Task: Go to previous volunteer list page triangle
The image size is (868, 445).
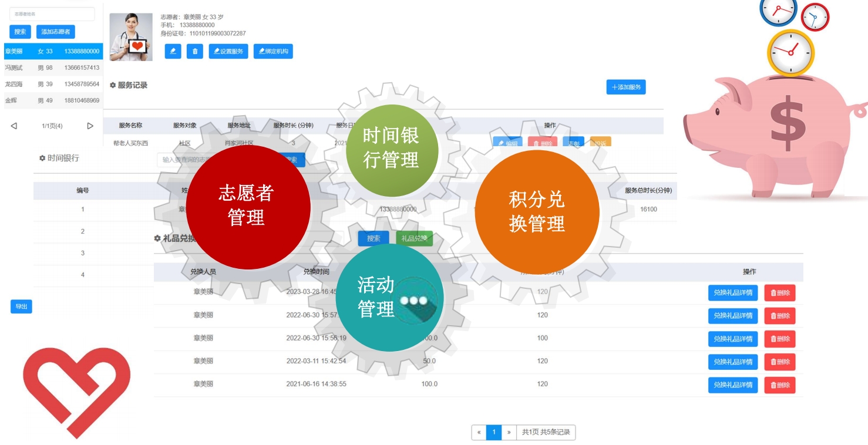Action: (14, 126)
